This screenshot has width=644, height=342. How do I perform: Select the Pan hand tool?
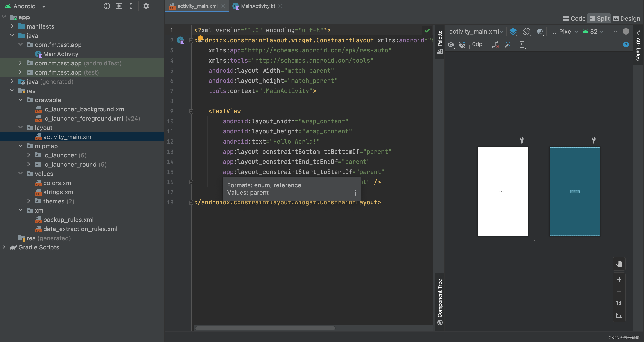[619, 264]
